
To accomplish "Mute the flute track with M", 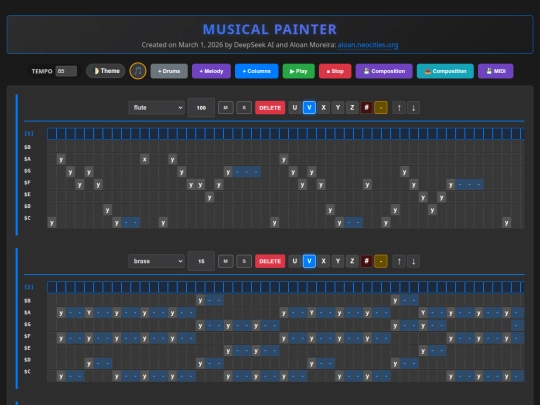I will click(226, 108).
